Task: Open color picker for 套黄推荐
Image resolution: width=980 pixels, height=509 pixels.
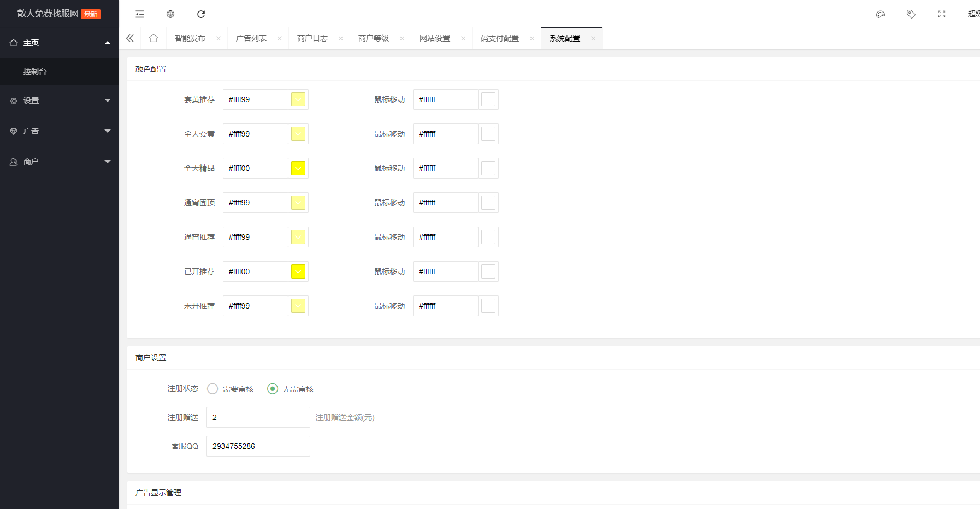Action: click(298, 99)
